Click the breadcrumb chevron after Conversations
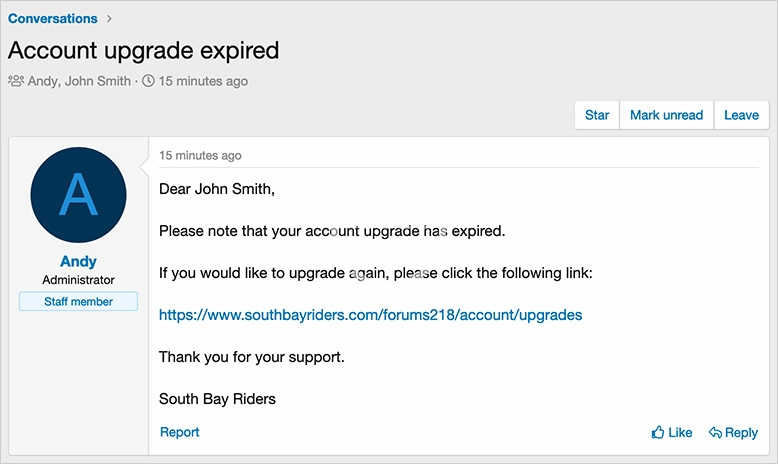Screen dimensions: 778x464 pyautogui.click(x=110, y=19)
